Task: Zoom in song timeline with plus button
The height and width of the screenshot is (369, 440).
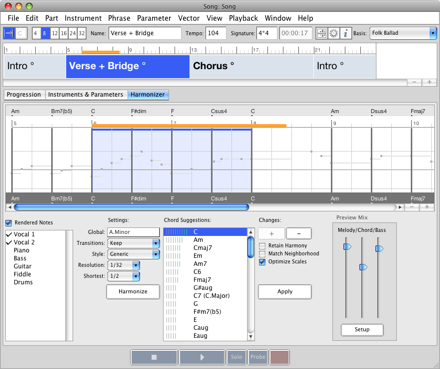Action: (429, 82)
